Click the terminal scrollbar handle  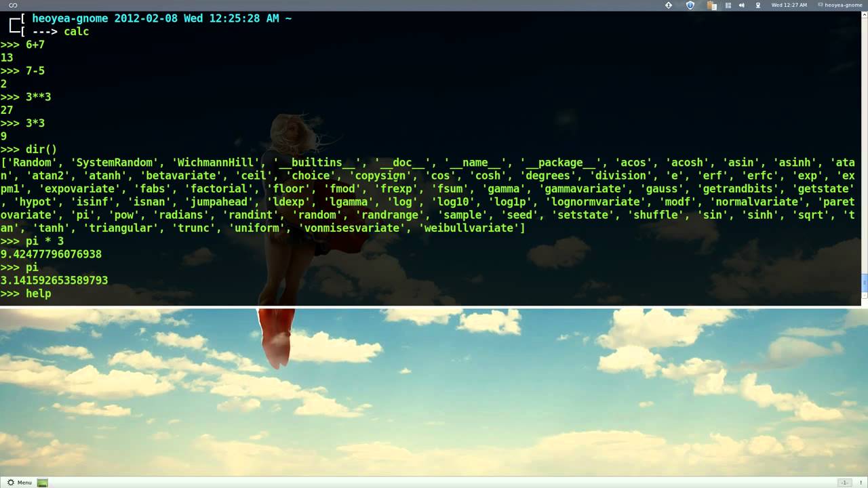865,284
